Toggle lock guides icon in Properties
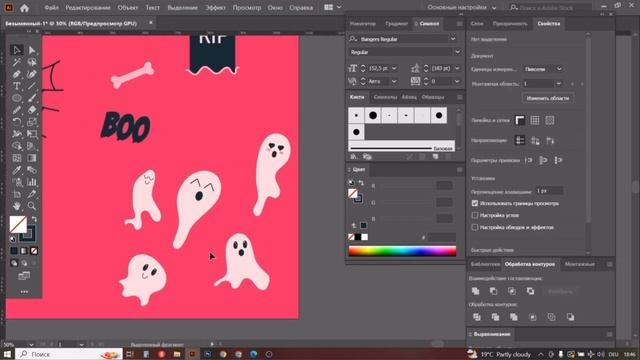 535,140
